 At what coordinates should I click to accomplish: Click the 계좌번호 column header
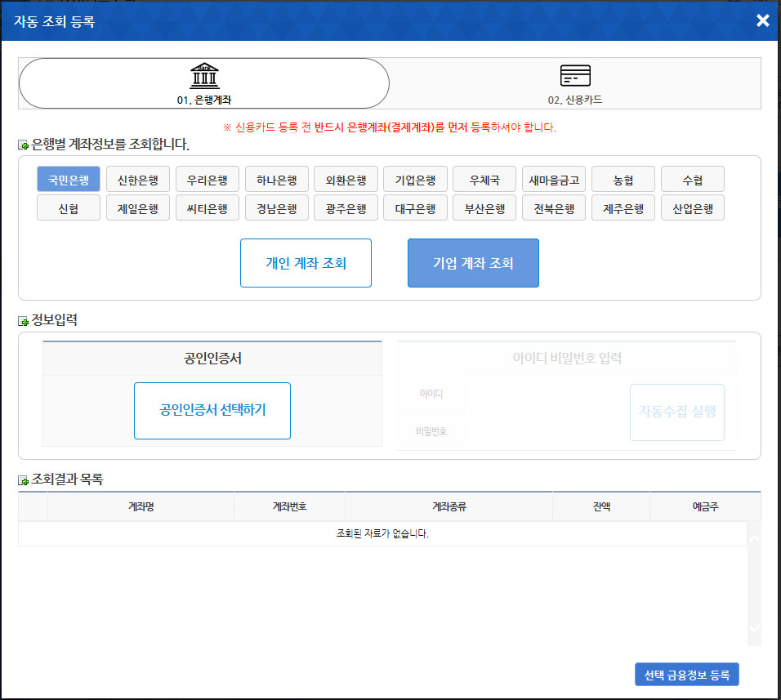289,506
